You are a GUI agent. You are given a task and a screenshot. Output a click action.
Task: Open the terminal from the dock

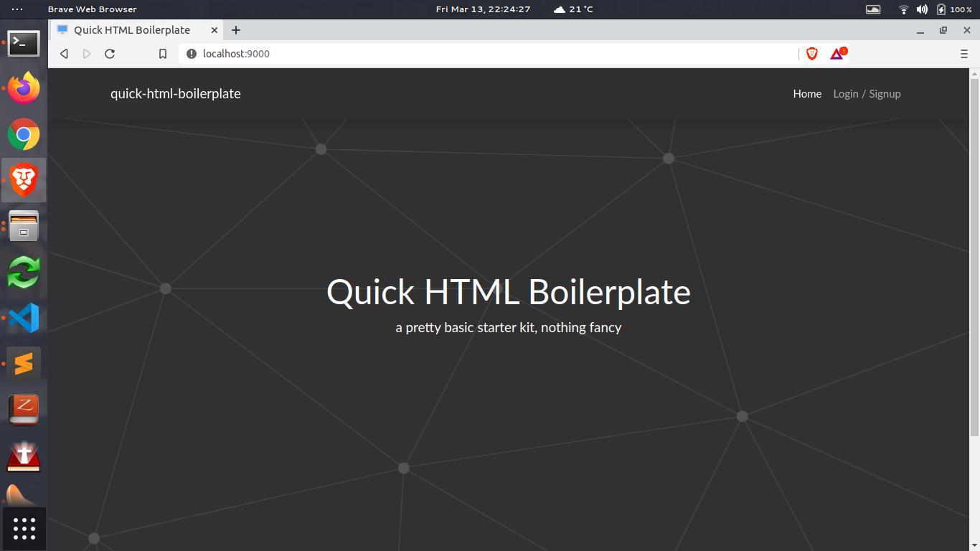pyautogui.click(x=24, y=44)
